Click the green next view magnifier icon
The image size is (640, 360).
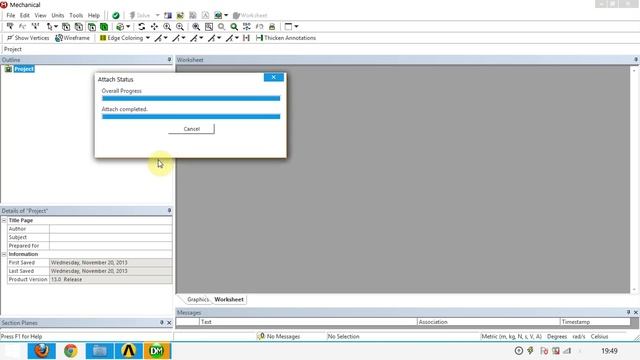[234, 27]
